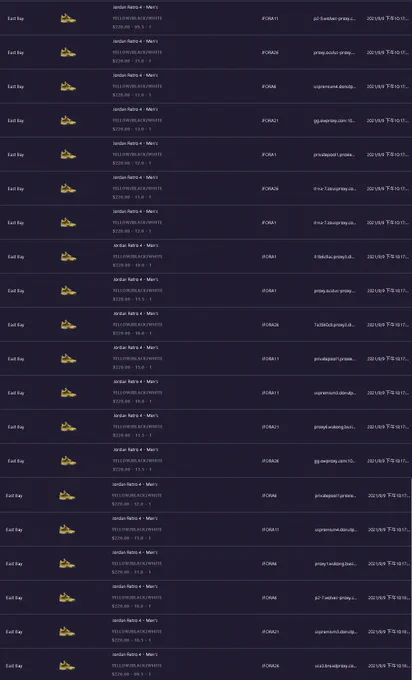Click shoe thumbnail in JFORA1 privatepool1 row

68,155
